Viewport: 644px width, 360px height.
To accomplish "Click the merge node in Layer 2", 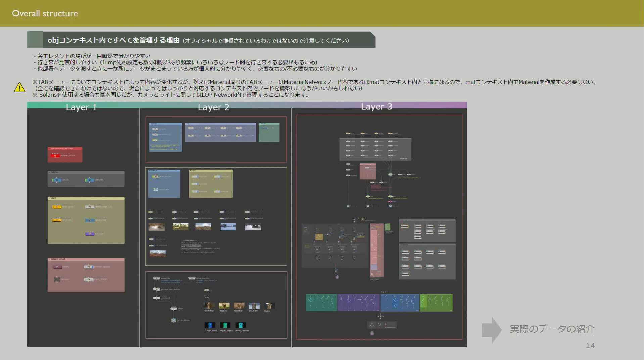I will pos(174,308).
